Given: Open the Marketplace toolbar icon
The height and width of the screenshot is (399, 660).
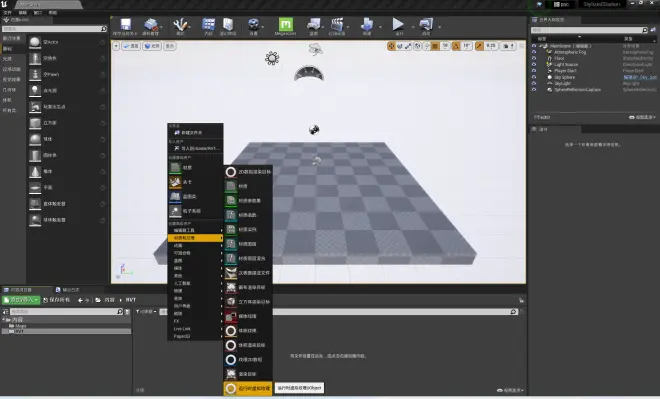Looking at the screenshot, I should (228, 24).
